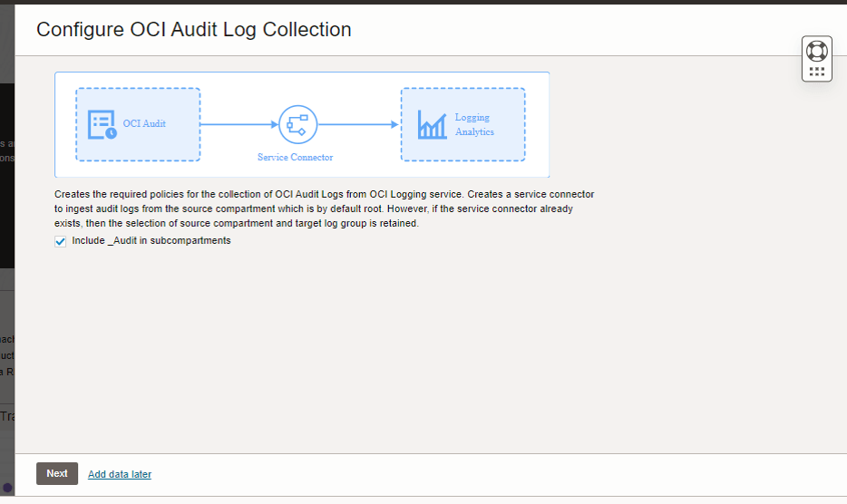Screen dimensions: 847x504
Task: Open the lifebuoy help icon
Action: click(x=816, y=52)
